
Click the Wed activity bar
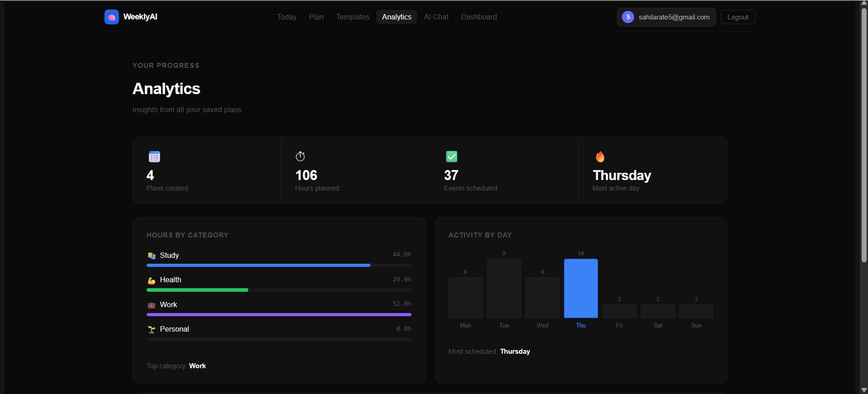click(x=542, y=298)
